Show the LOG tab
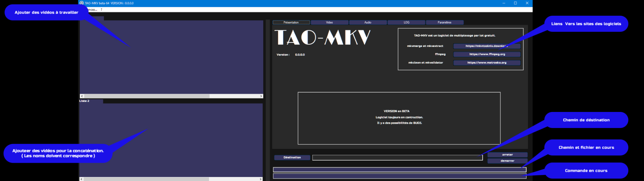The height and width of the screenshot is (181, 644). (x=406, y=23)
